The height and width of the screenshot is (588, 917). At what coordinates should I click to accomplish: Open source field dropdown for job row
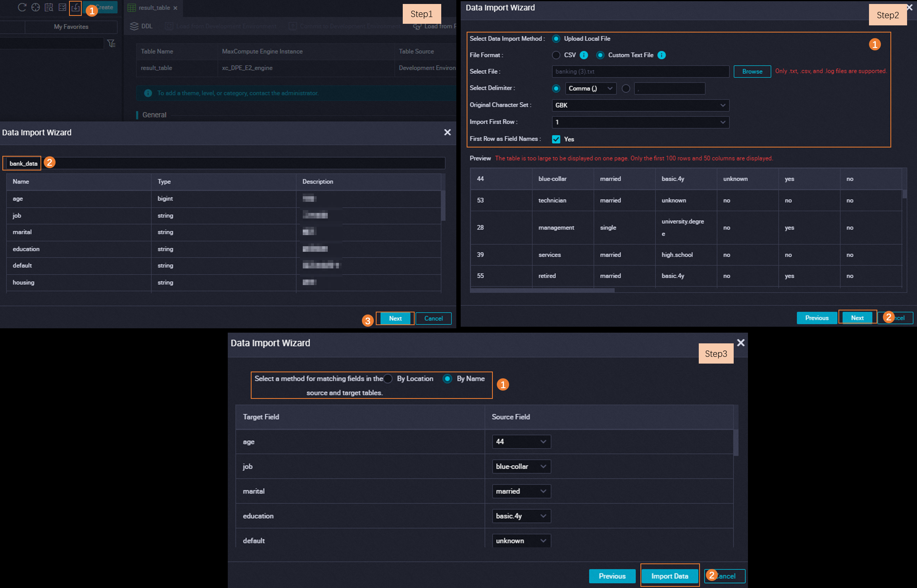(x=521, y=467)
